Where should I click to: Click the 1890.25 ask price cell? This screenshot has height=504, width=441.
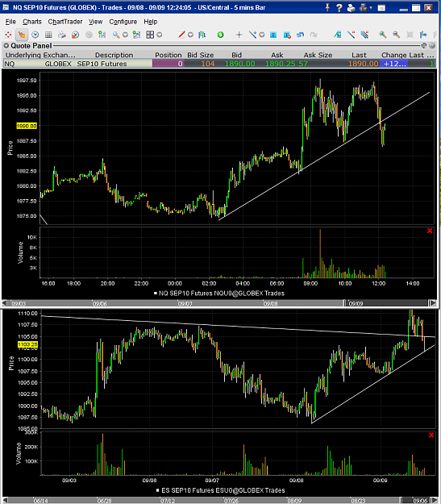coord(281,64)
